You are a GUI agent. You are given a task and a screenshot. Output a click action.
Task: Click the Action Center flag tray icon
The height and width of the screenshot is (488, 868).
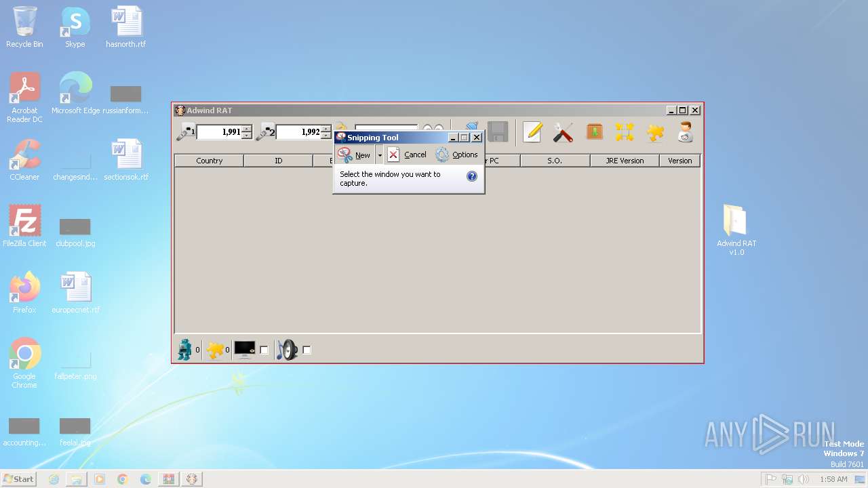coord(771,479)
